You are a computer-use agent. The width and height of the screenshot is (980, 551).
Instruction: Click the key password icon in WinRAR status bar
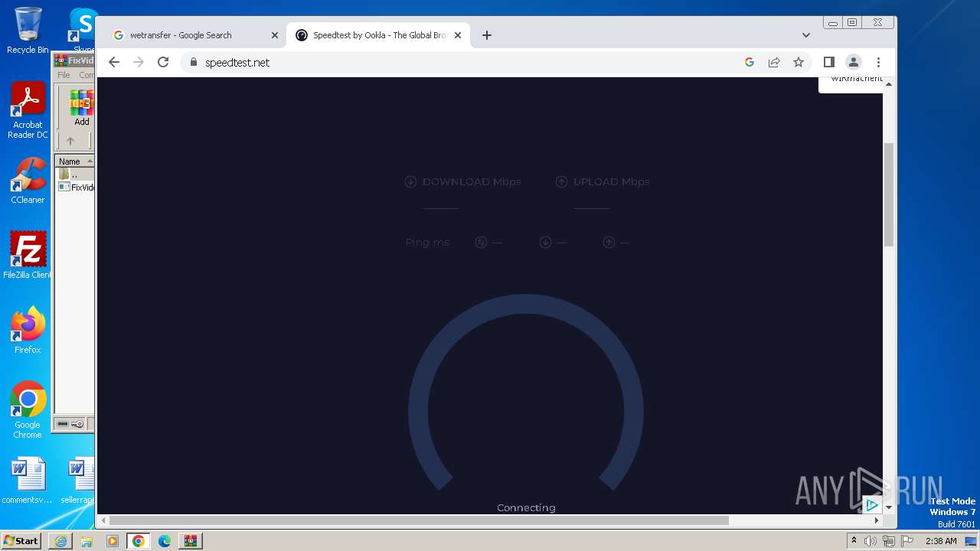coord(77,424)
